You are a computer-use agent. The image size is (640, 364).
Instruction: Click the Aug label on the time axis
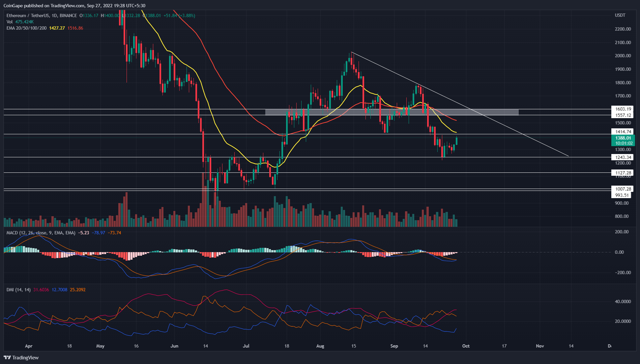pyautogui.click(x=320, y=346)
